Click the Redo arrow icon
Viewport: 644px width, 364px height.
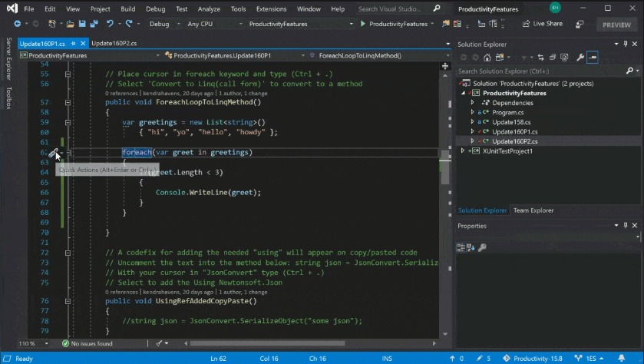coord(129,24)
